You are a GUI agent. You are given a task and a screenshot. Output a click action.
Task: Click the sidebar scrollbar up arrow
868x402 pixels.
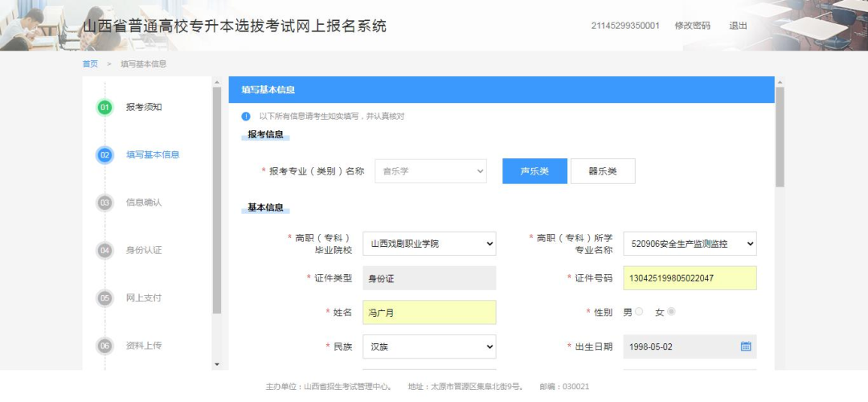point(216,83)
